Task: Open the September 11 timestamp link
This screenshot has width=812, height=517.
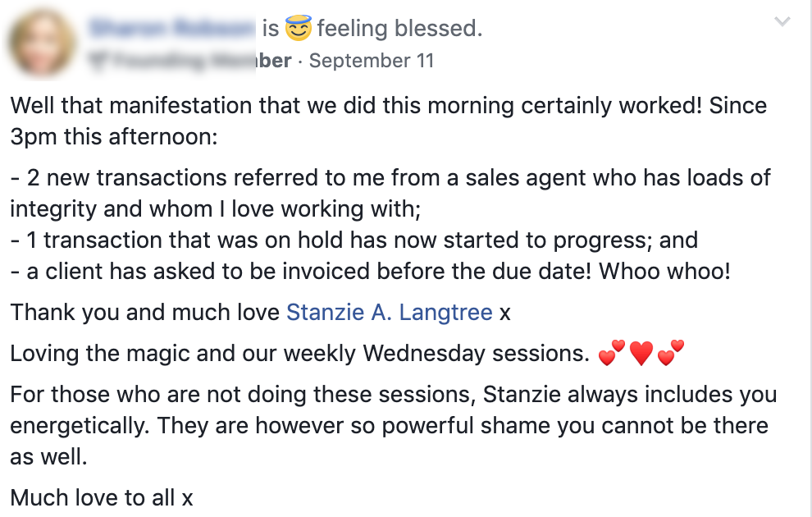Action: coord(372,61)
